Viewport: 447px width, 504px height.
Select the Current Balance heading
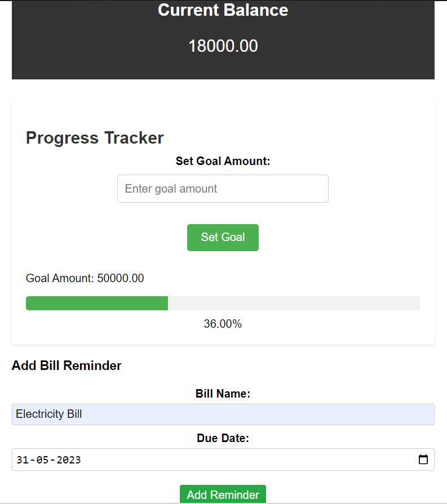223,10
